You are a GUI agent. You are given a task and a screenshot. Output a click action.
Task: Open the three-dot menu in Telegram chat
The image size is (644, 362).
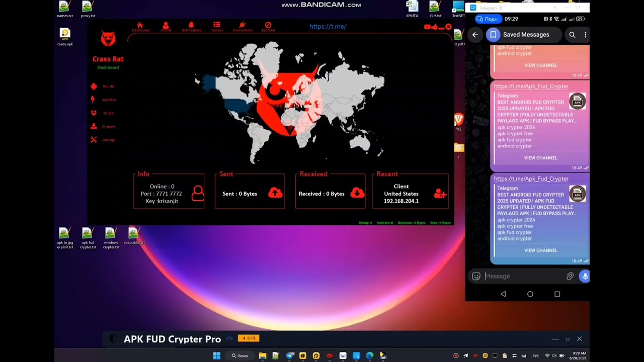(585, 35)
